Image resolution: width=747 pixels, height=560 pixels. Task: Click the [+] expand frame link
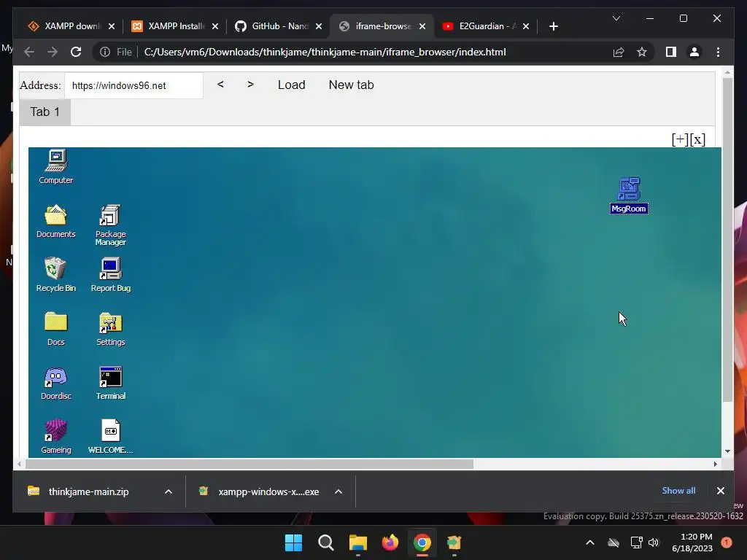680,139
